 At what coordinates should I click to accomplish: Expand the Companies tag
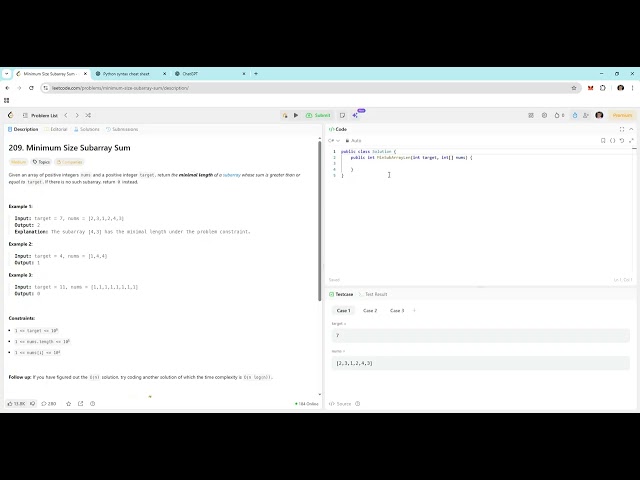pos(70,162)
